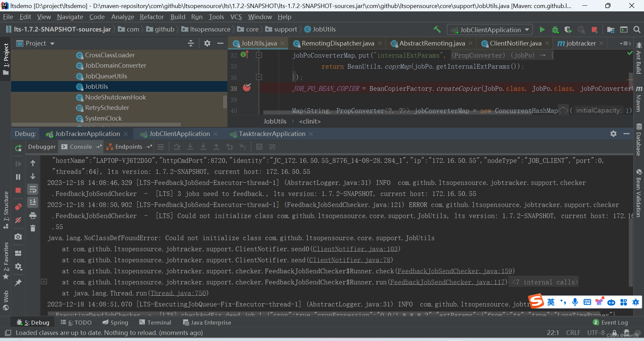Switch to the Debugger tab
This screenshot has width=644, height=341.
pos(42,147)
